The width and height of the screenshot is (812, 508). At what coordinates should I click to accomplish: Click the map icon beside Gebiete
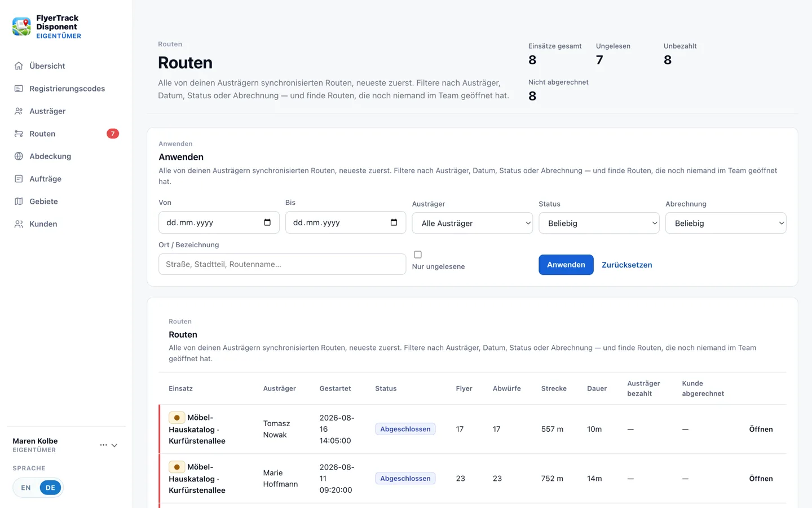pyautogui.click(x=19, y=202)
